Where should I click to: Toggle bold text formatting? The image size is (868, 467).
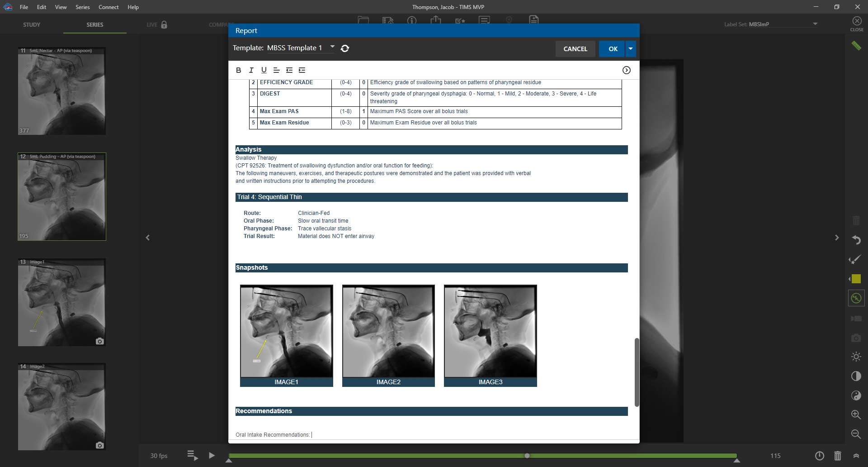pyautogui.click(x=238, y=70)
